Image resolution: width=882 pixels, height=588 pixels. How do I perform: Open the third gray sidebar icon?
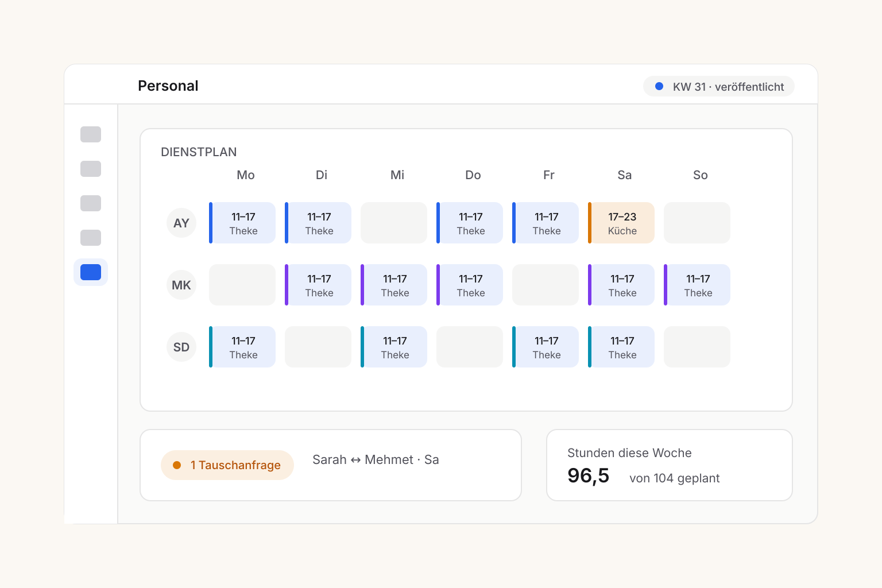pos(91,203)
